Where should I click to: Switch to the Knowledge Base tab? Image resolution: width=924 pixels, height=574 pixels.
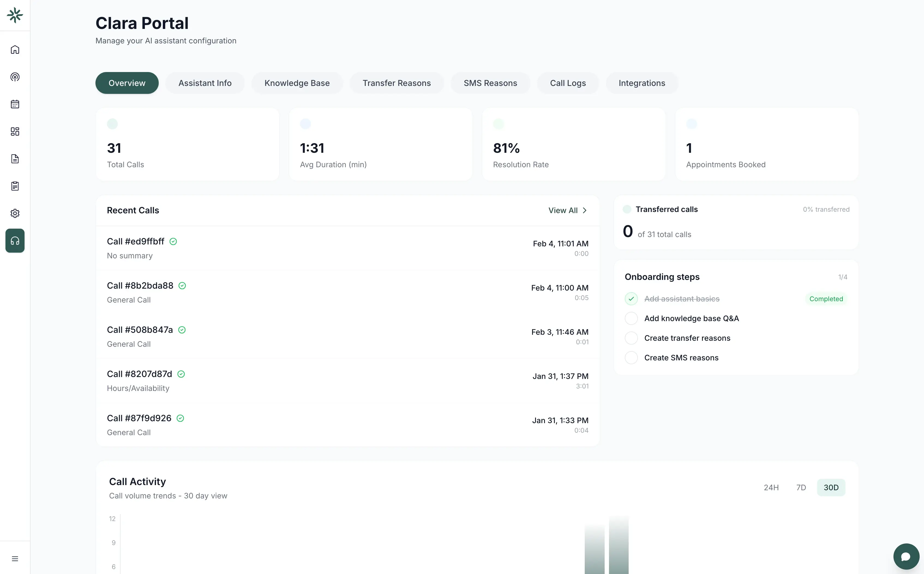297,83
